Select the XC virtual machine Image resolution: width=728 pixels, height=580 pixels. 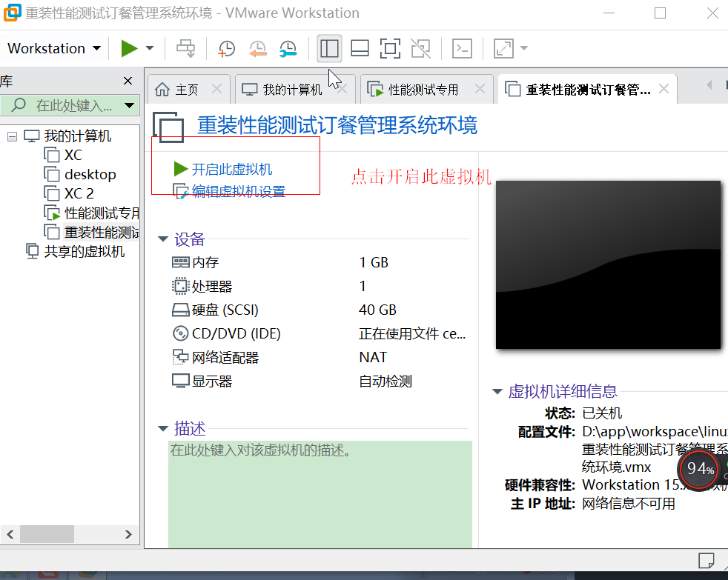[73, 155]
